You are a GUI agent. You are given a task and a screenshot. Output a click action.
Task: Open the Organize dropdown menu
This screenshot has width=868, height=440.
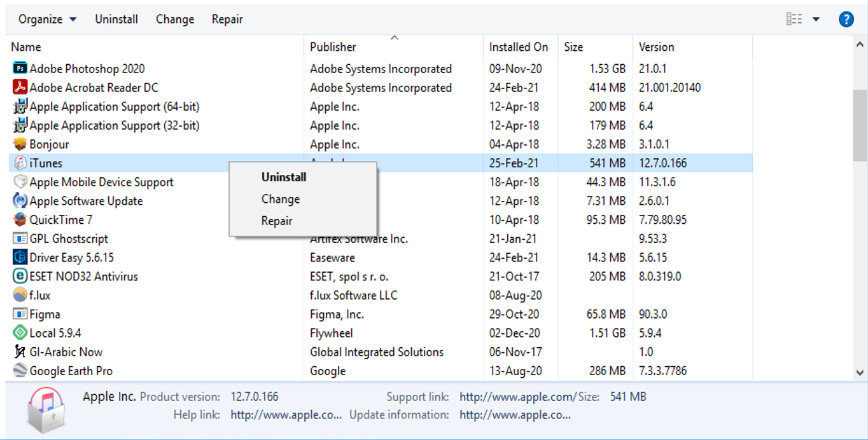coord(46,18)
